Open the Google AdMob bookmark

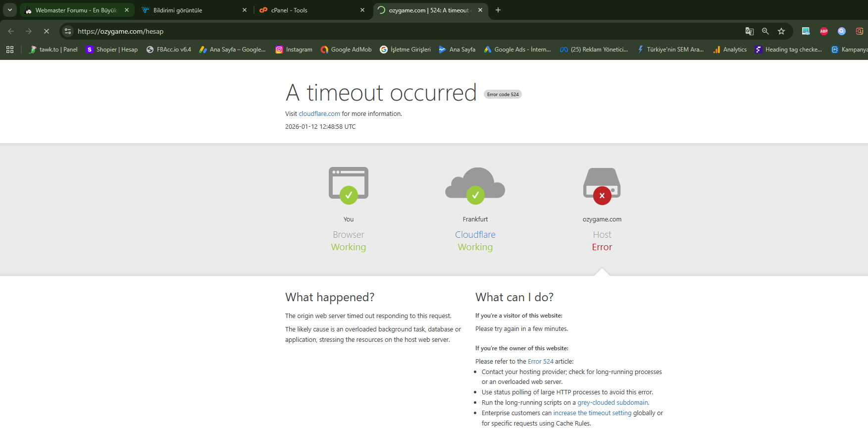point(346,50)
